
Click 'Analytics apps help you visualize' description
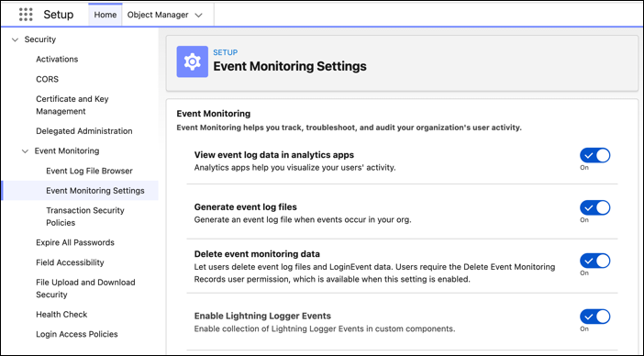click(x=294, y=168)
